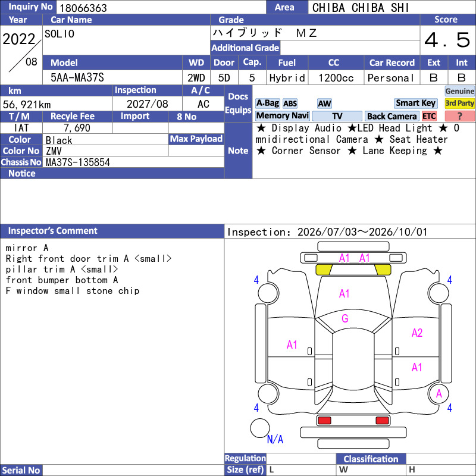Screen dimensions: 476x476
Task: Click the Smart Key badge
Action: (x=415, y=103)
